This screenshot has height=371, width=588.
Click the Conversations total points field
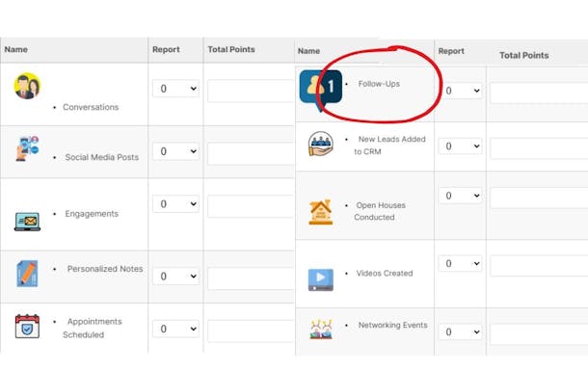251,91
